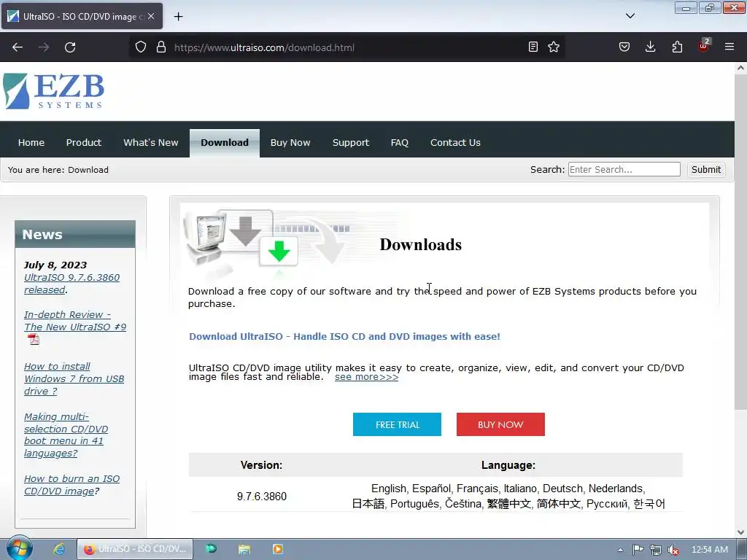Reload the page with the refresh icon

point(70,47)
